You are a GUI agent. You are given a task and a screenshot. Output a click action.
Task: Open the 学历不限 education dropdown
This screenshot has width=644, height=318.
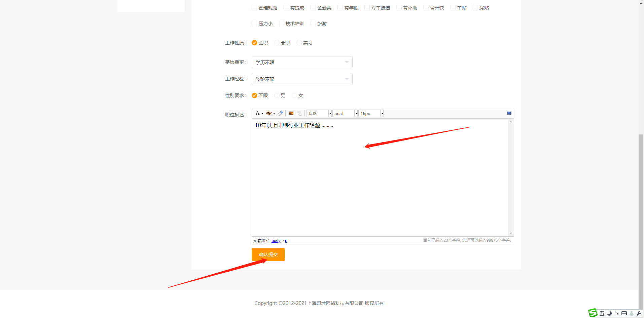click(x=302, y=62)
